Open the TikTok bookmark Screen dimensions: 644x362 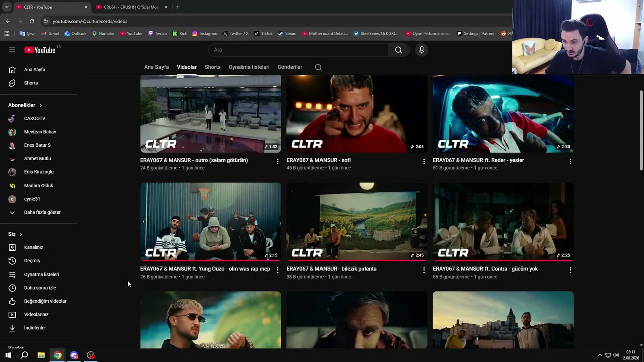click(263, 34)
